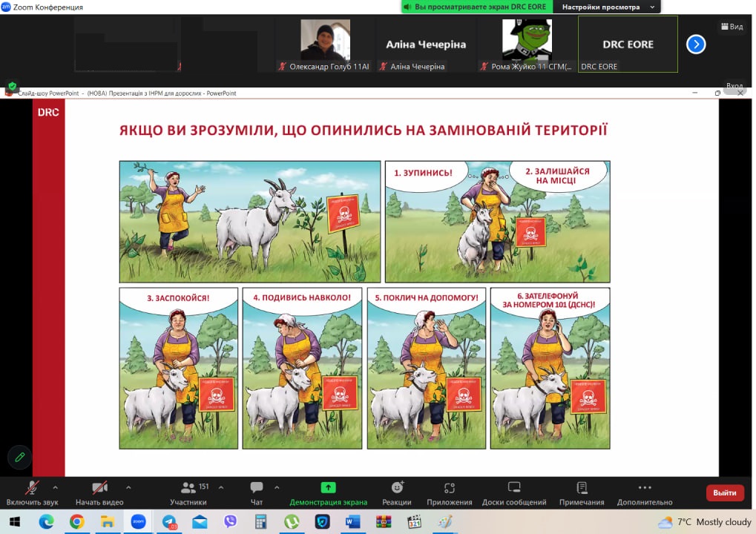Click panel '3. ЗАСПОКОЙСЯ!'
The width and height of the screenshot is (756, 534).
178,368
